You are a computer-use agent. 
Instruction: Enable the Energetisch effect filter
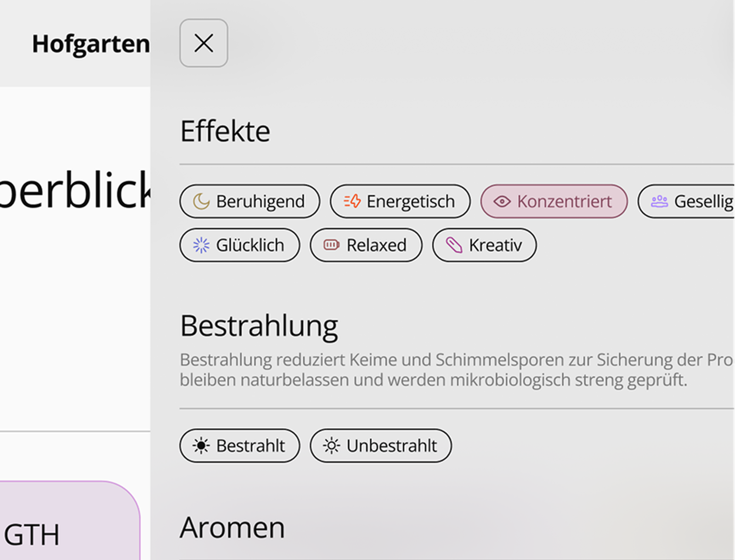pyautogui.click(x=400, y=201)
